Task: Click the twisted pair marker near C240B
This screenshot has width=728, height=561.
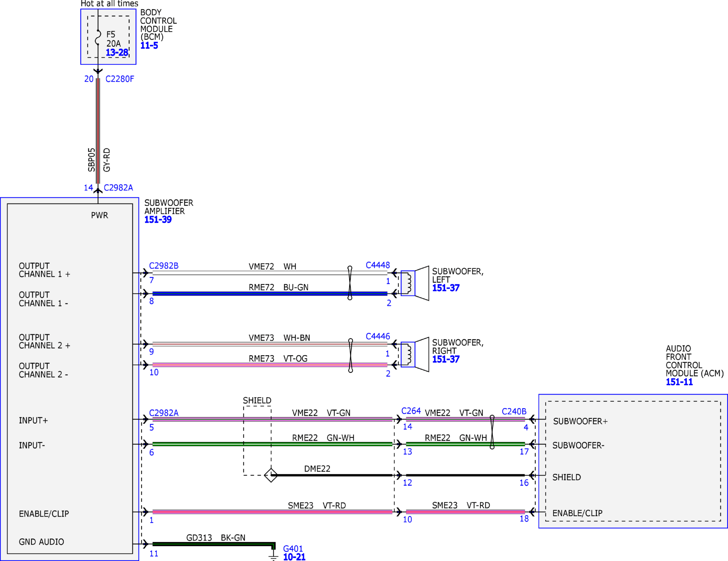Action: tap(492, 432)
